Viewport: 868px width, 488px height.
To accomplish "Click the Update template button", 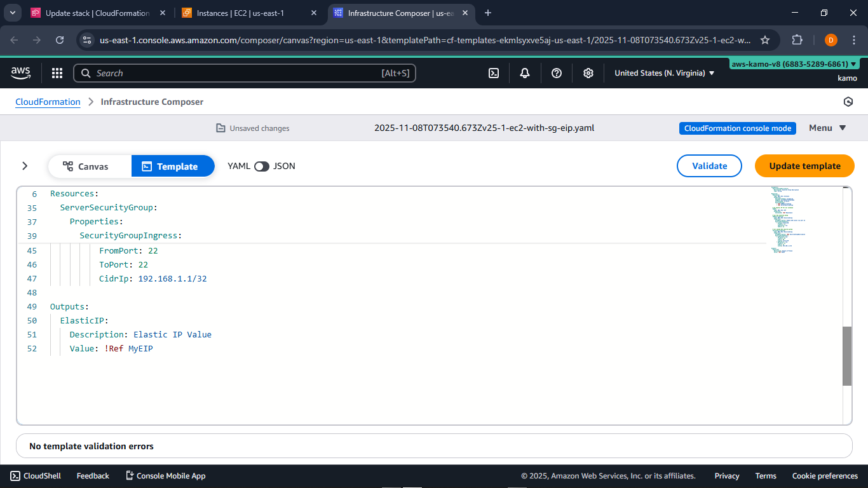I will (x=804, y=166).
